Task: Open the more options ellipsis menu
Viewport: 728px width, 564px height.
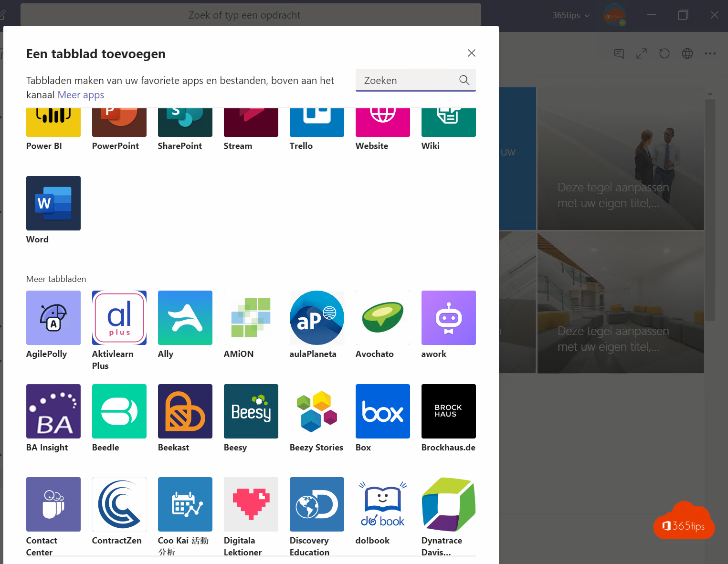Action: 710,53
